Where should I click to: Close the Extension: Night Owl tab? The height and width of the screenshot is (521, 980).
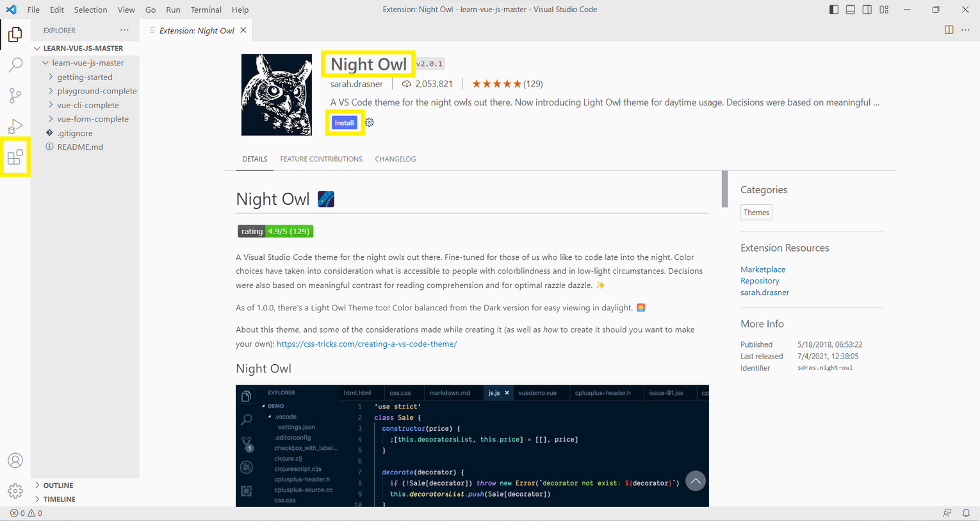click(x=243, y=30)
